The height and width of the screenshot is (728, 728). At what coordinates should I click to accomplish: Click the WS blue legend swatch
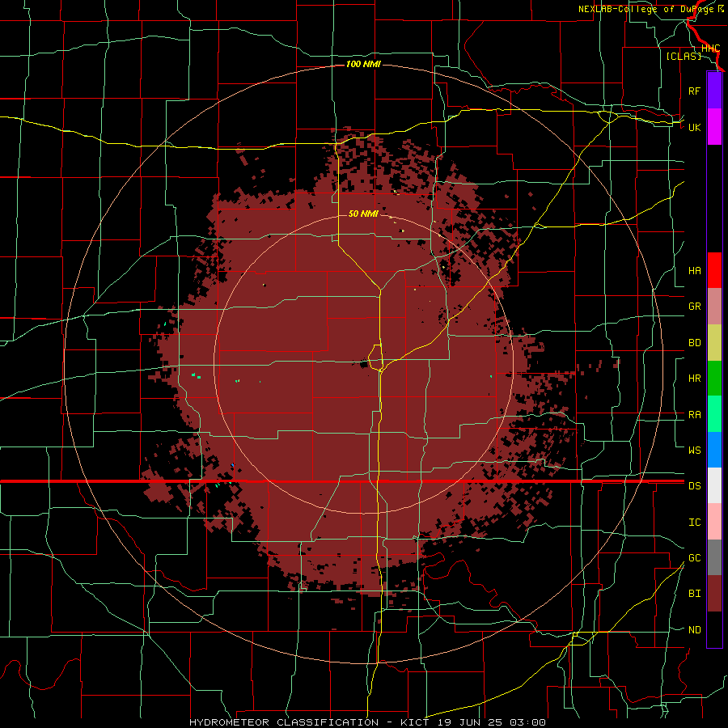pyautogui.click(x=714, y=450)
